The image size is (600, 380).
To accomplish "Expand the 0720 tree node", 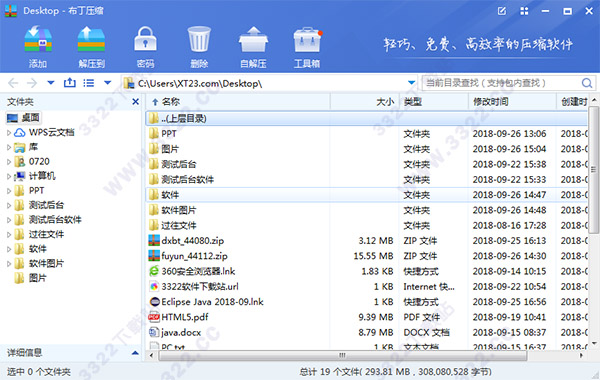I will pos(9,161).
